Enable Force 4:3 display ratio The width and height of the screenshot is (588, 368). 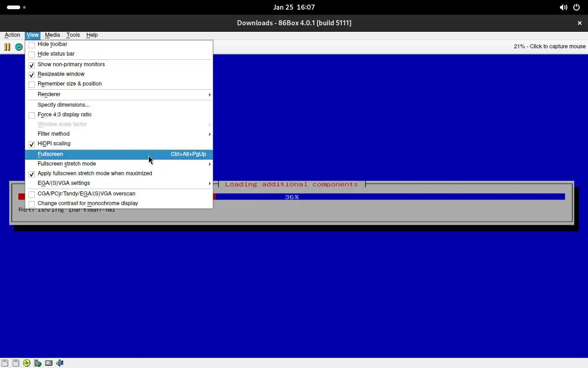coord(119,115)
